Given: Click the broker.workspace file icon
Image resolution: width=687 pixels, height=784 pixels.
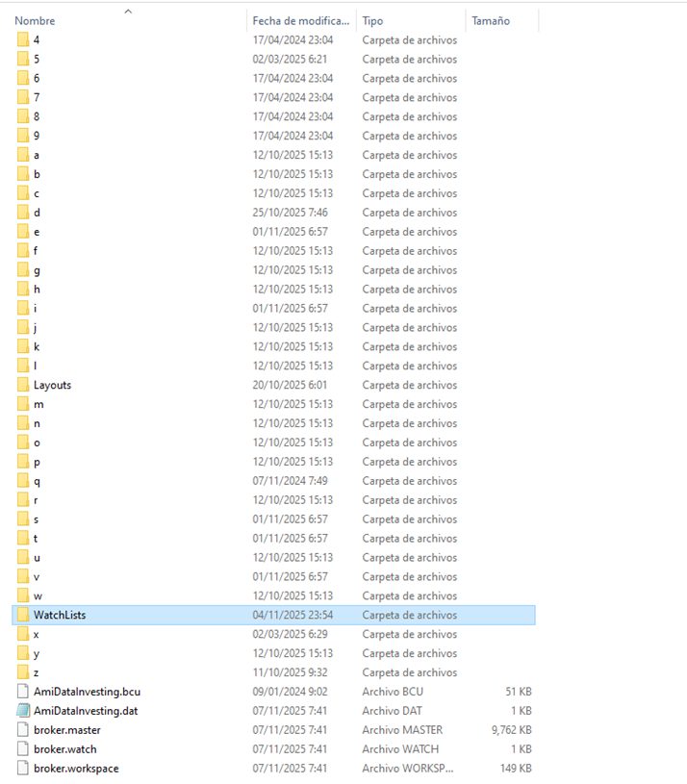Looking at the screenshot, I should pyautogui.click(x=23, y=769).
